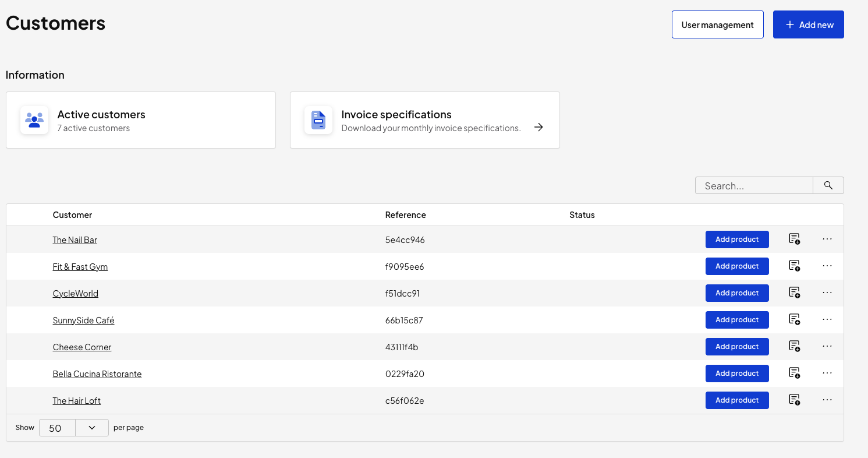The image size is (868, 458).
Task: Add product for Fit & Fast Gym
Action: [737, 266]
